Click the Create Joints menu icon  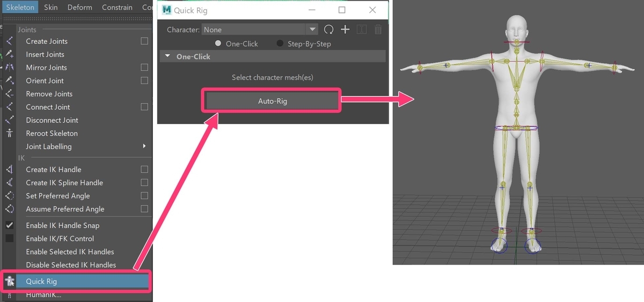coord(9,41)
